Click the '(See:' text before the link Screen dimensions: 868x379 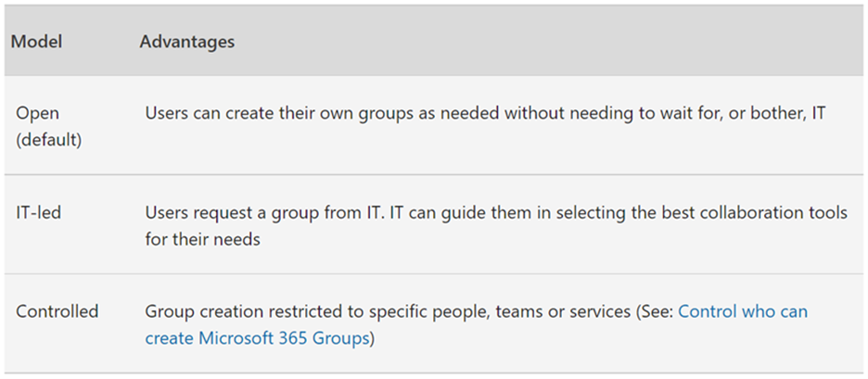point(655,311)
